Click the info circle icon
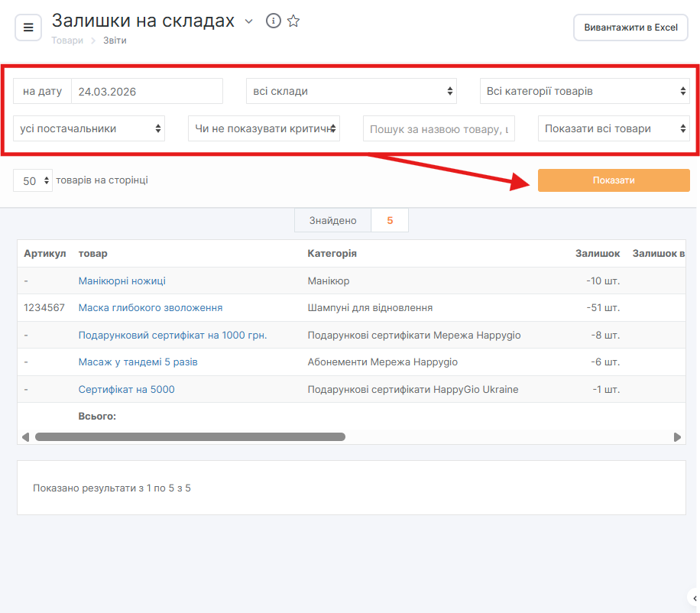 coord(274,21)
